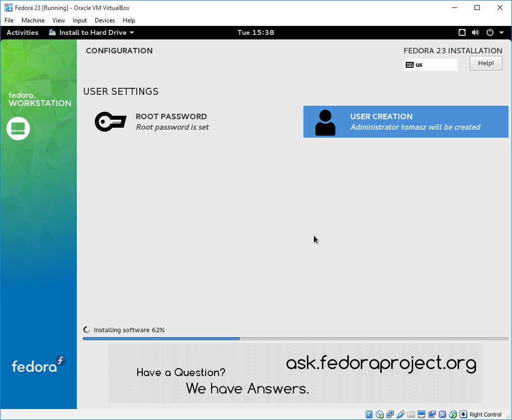Image resolution: width=512 pixels, height=420 pixels.
Task: Open the VirtualBox Help menu
Action: [129, 20]
